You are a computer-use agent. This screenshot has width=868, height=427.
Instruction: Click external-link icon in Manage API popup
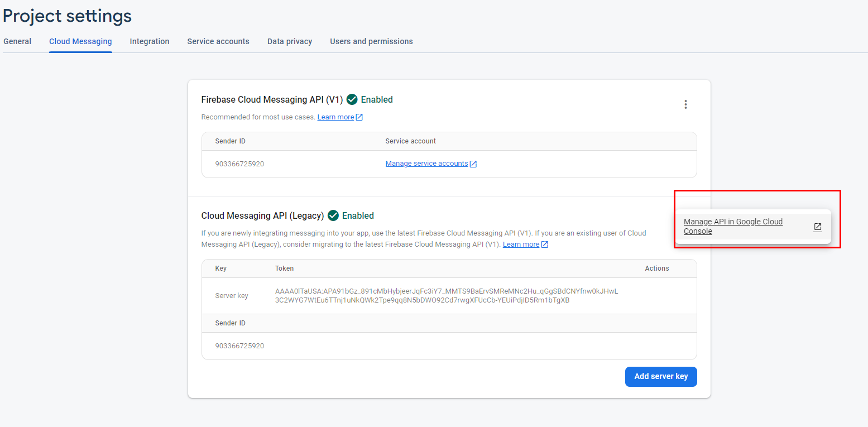point(817,227)
